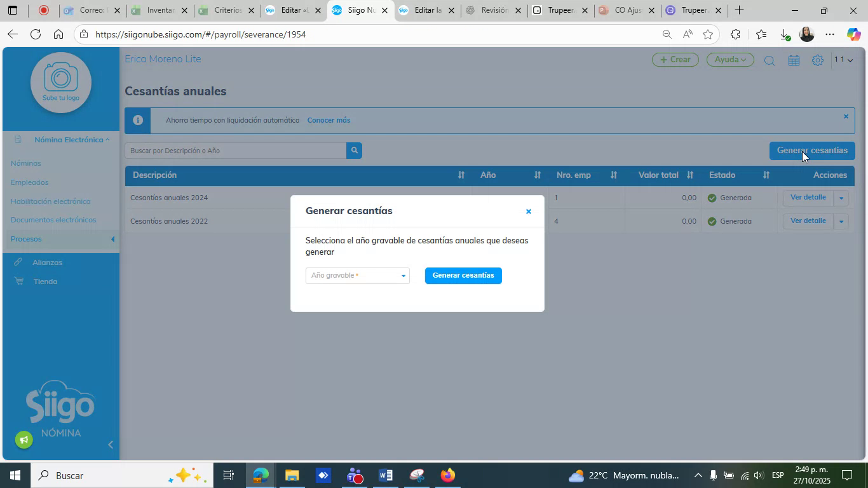Image resolution: width=868 pixels, height=488 pixels.
Task: Focus the Buscar por Descripción o Año field
Action: point(236,151)
